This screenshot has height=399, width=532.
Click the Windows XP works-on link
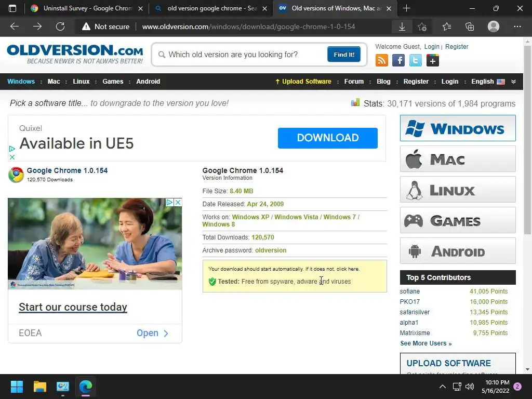(x=250, y=217)
